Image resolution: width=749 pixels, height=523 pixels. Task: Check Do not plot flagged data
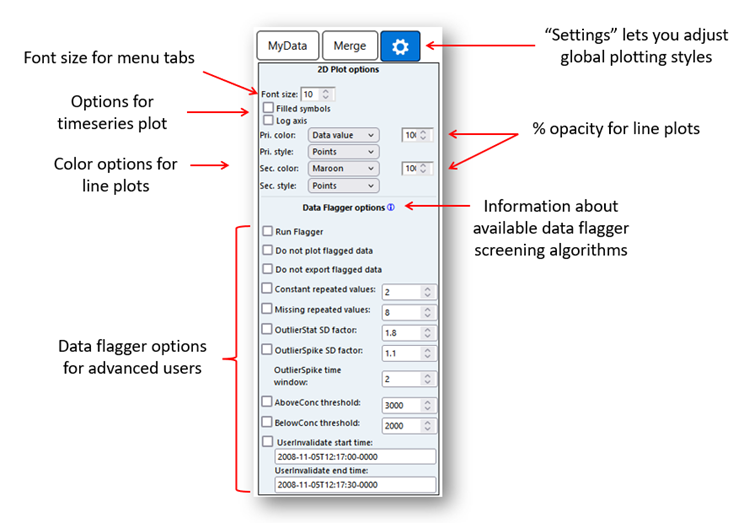point(267,250)
